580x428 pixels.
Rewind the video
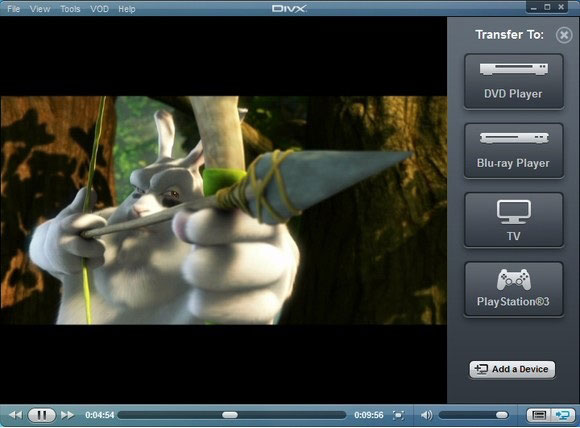tap(15, 415)
